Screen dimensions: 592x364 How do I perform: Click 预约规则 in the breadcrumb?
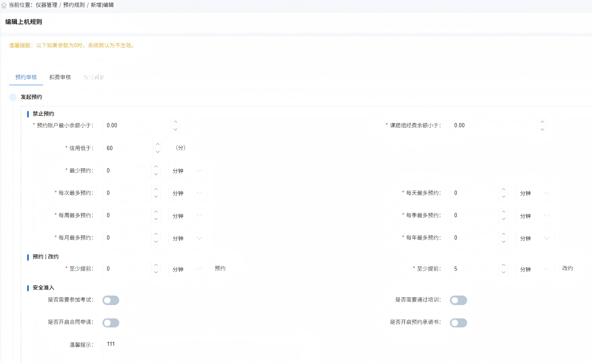(x=74, y=5)
